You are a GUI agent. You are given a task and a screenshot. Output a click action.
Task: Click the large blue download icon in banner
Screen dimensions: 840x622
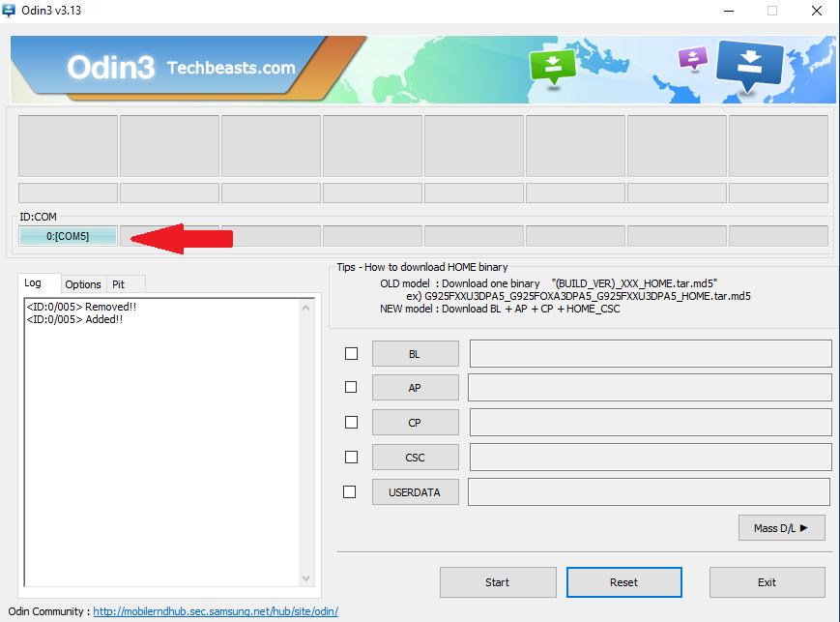click(749, 65)
